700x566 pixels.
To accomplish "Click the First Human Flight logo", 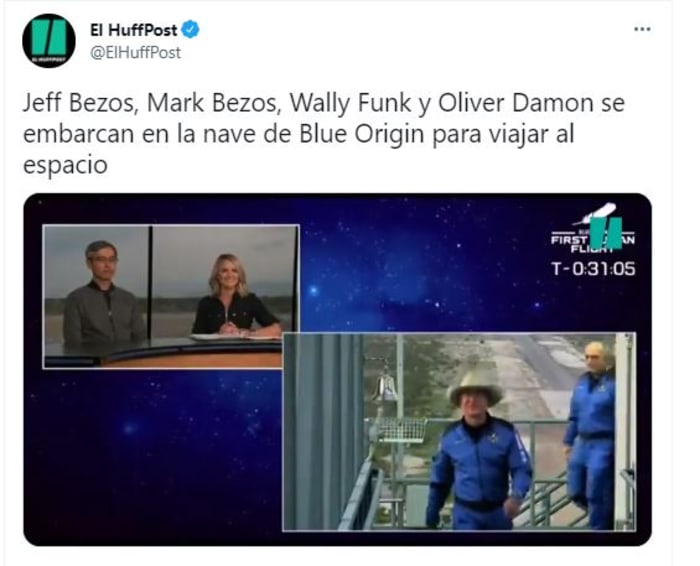I will [x=593, y=228].
